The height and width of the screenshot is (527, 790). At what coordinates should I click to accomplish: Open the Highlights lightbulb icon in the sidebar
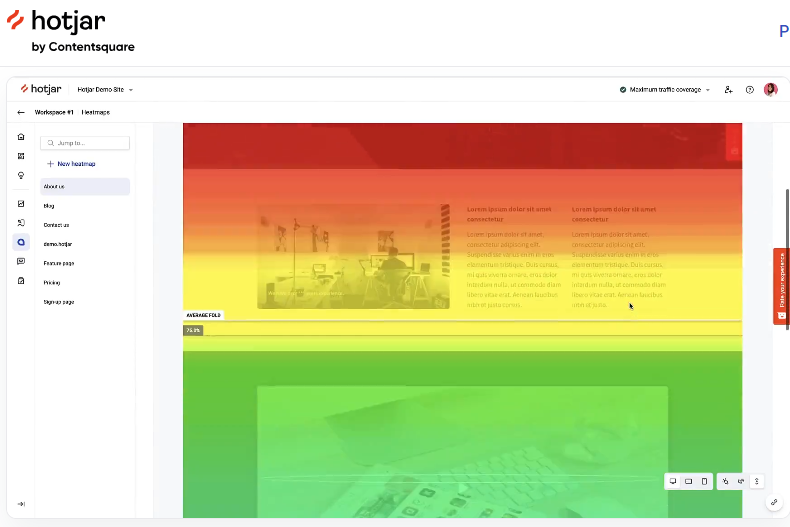(21, 175)
